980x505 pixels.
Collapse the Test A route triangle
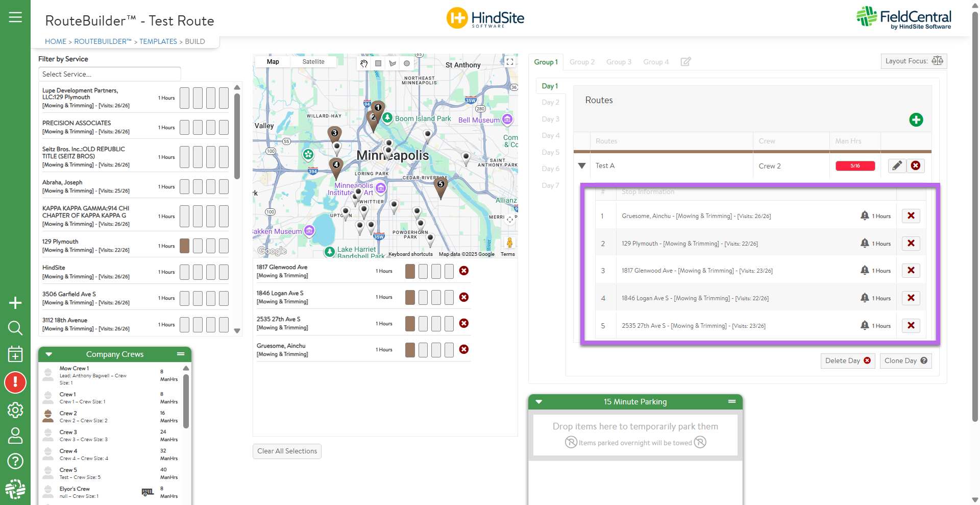(x=582, y=166)
